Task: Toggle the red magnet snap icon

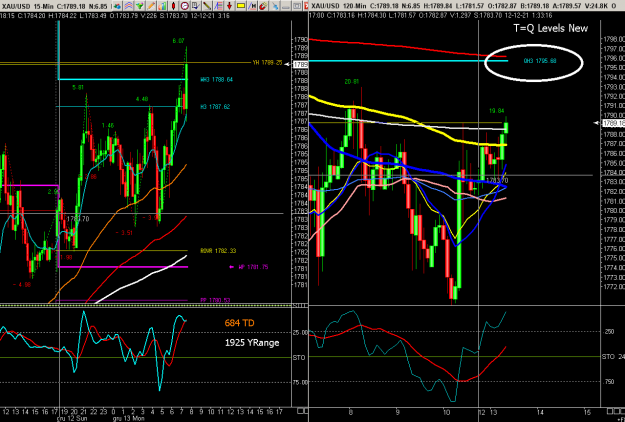Action: pyautogui.click(x=263, y=6)
